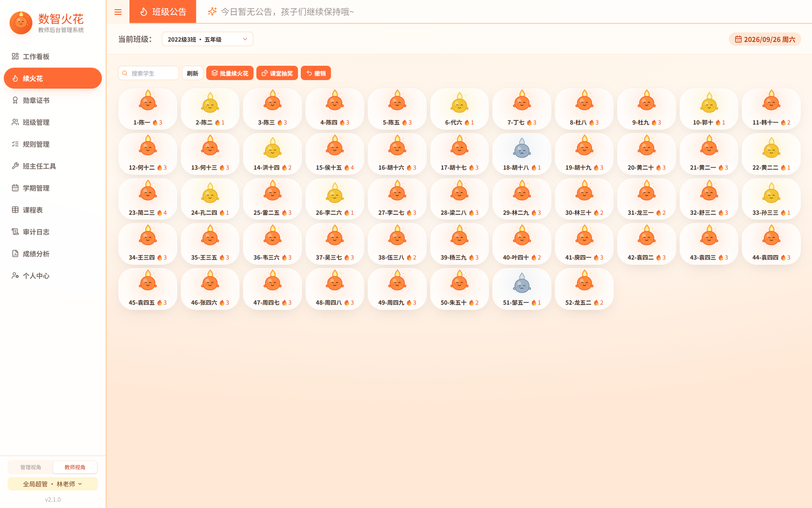812x508 pixels.
Task: Click the 成绩分析 document icon
Action: (15, 253)
